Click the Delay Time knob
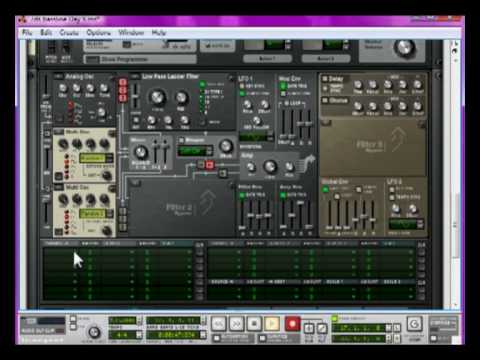This screenshot has height=360, width=480. point(358,85)
